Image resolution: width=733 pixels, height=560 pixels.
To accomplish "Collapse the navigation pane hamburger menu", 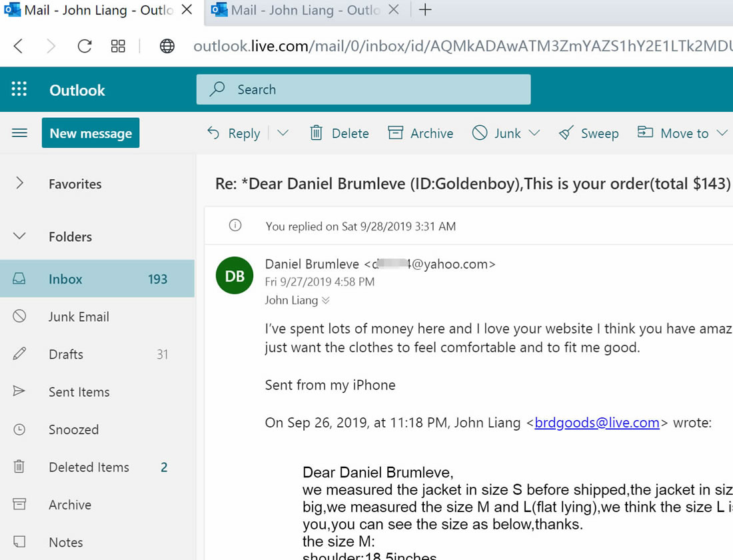I will pyautogui.click(x=20, y=133).
